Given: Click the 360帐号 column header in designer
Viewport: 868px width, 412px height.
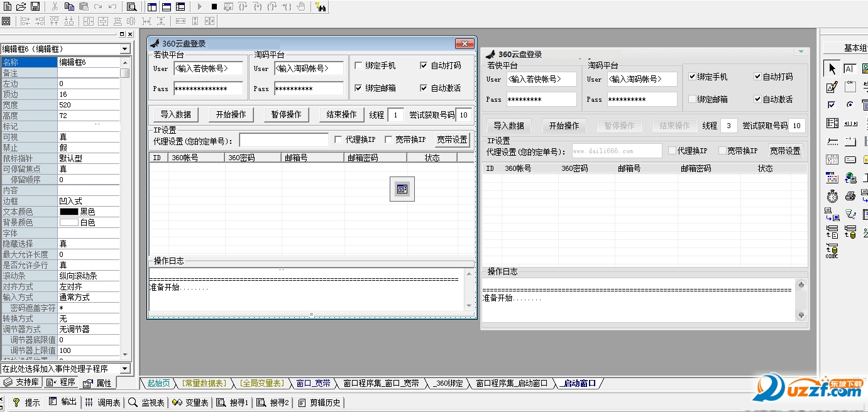Looking at the screenshot, I should (197, 158).
